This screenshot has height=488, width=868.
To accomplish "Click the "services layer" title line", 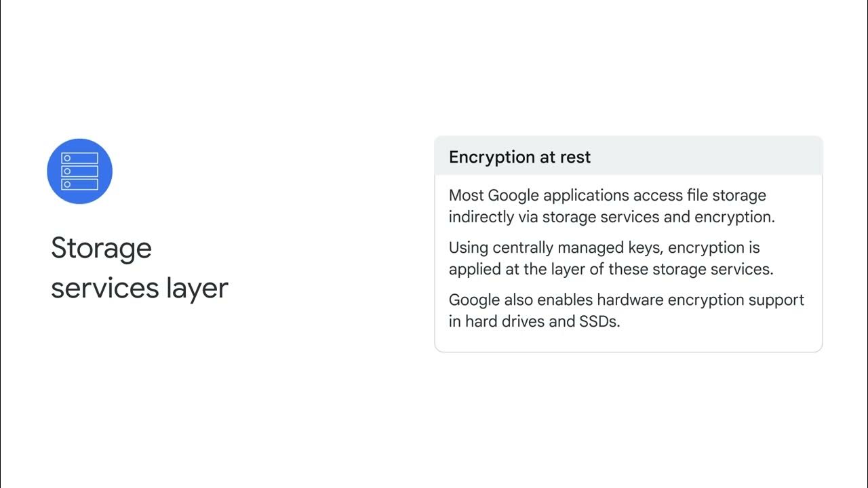I will click(x=140, y=288).
